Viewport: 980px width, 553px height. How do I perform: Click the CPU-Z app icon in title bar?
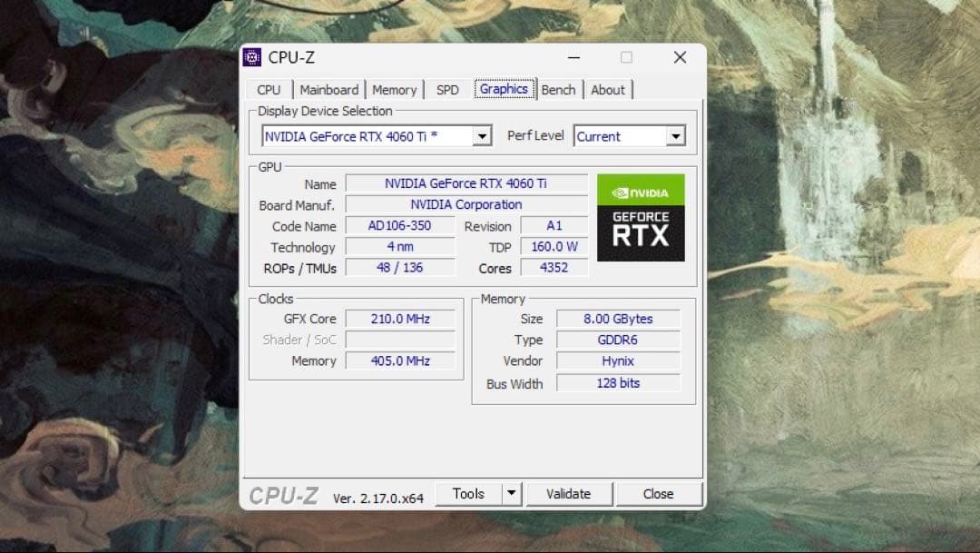tap(252, 57)
